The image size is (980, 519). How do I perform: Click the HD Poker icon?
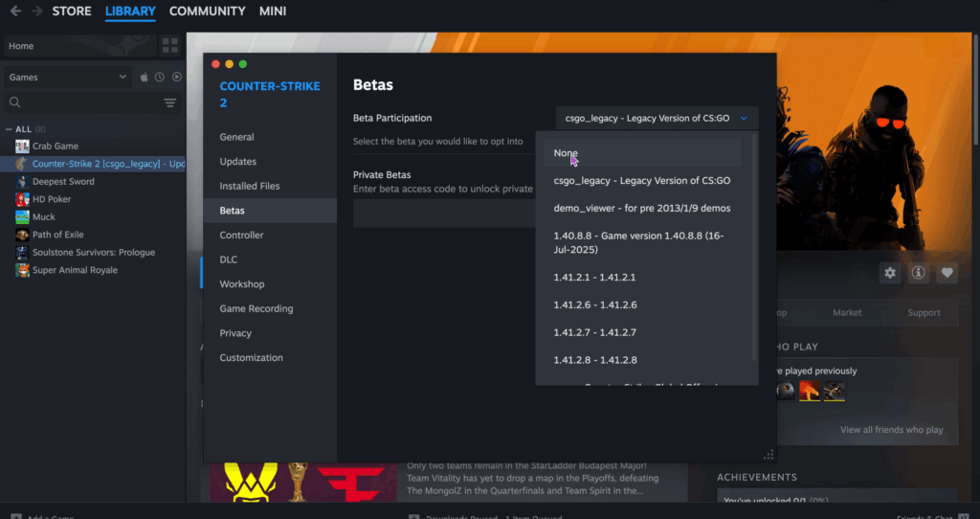23,199
